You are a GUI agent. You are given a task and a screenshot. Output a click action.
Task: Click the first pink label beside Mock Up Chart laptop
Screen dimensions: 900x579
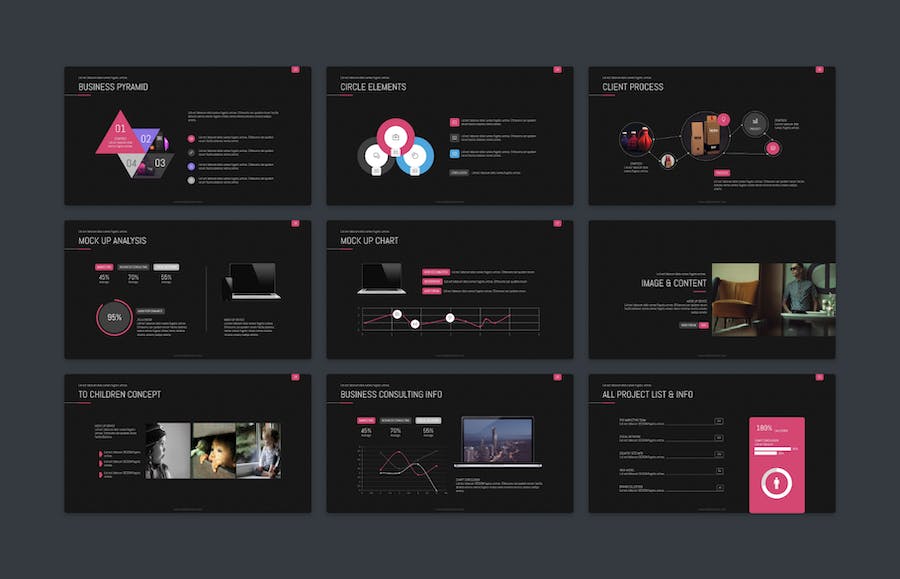click(x=435, y=271)
